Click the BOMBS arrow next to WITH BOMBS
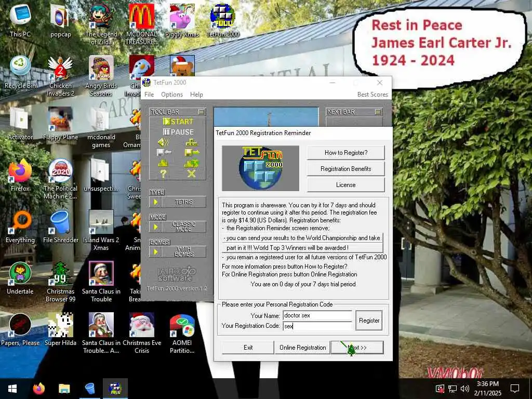 coord(155,252)
